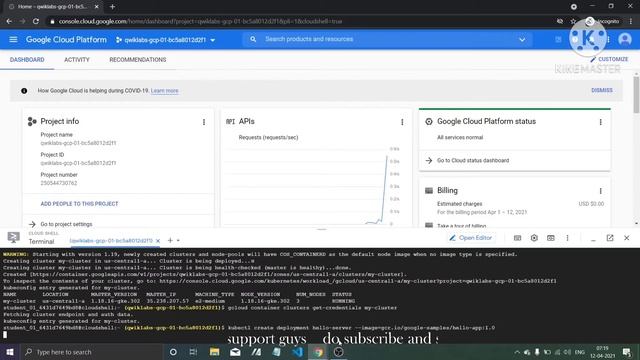Click the browser back arrow
640x360 pixels.
[x=9, y=21]
